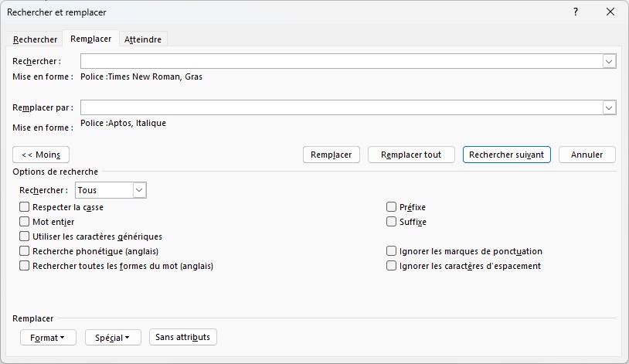
Task: Click the Rechercher suivant button
Action: tap(507, 155)
